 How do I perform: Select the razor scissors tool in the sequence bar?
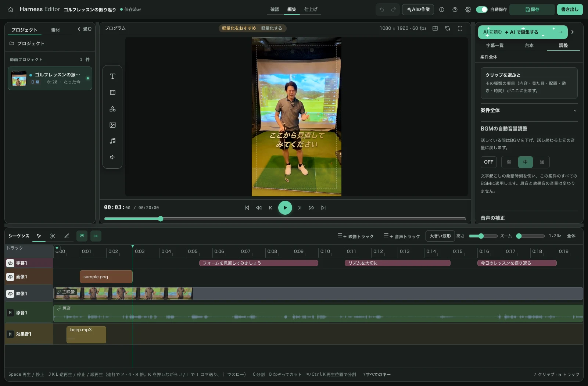coord(53,236)
